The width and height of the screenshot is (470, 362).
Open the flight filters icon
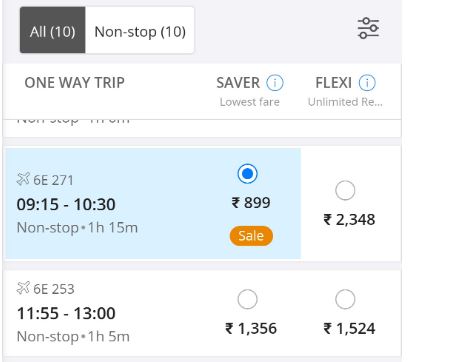point(368,28)
